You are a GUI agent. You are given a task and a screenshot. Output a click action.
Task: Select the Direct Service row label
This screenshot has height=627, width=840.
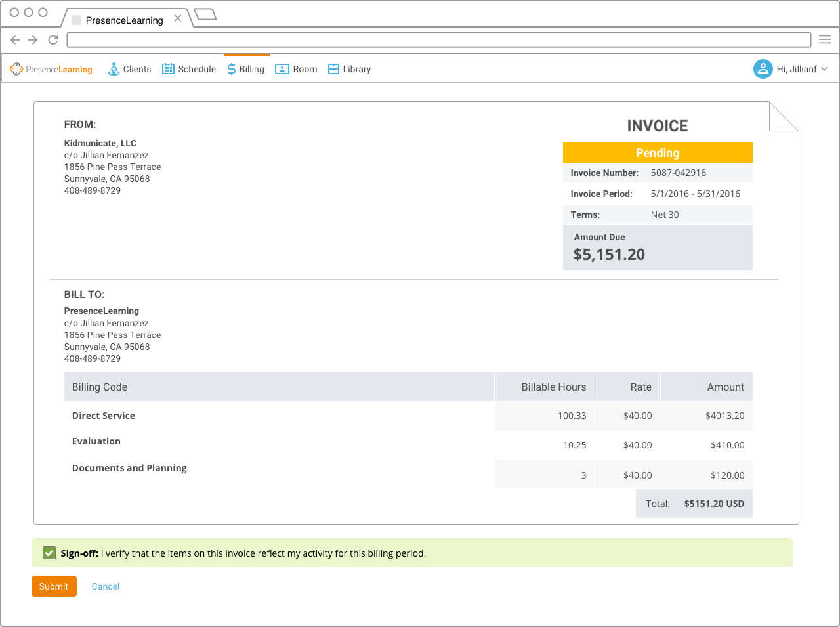(x=104, y=416)
